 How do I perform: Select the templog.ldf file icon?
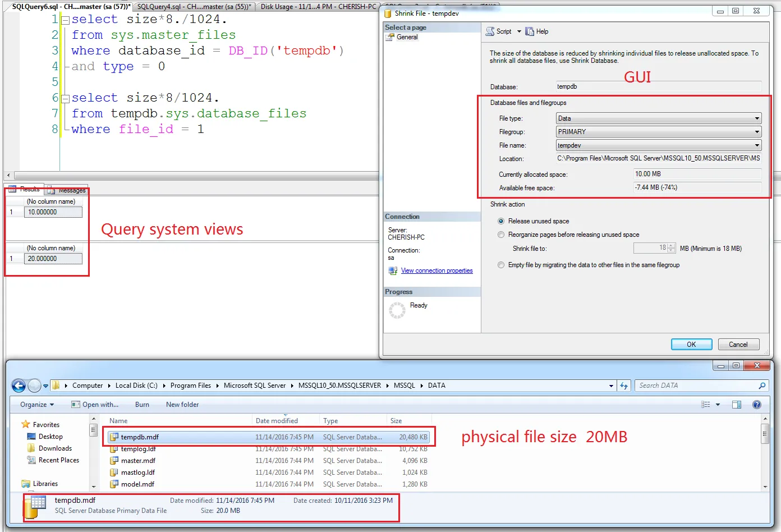click(x=114, y=449)
